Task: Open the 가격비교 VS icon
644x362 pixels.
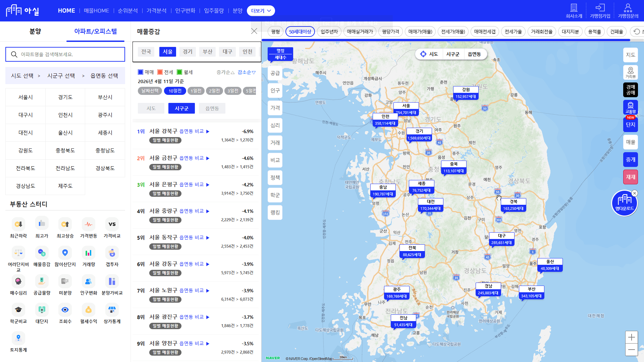Action: [x=112, y=224]
